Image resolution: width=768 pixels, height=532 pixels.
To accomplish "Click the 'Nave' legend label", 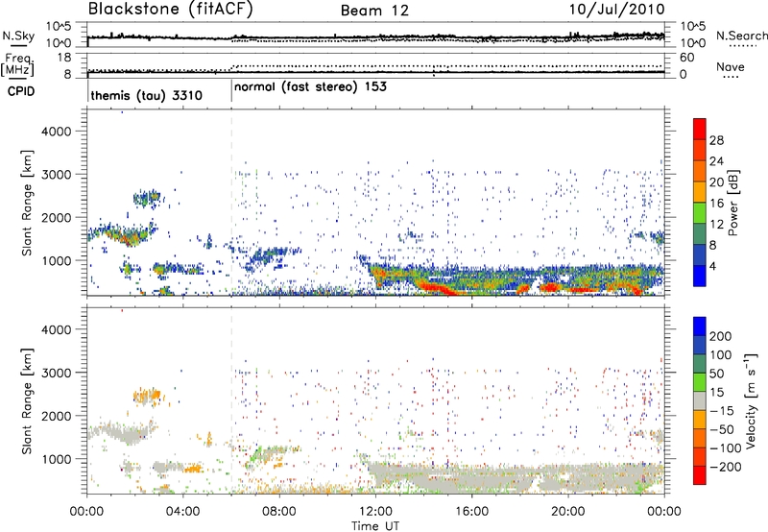I will click(x=731, y=67).
